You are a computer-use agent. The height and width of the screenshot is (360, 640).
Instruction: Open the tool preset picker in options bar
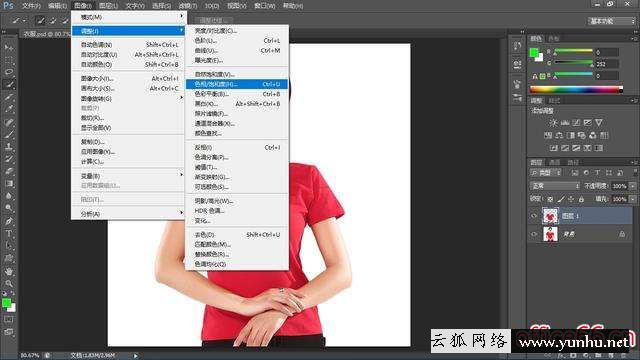pos(18,20)
